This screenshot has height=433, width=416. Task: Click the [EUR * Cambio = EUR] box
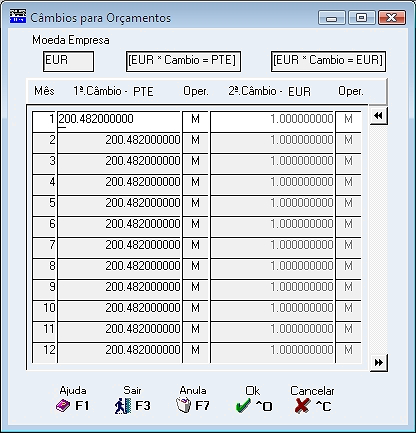coord(328,61)
